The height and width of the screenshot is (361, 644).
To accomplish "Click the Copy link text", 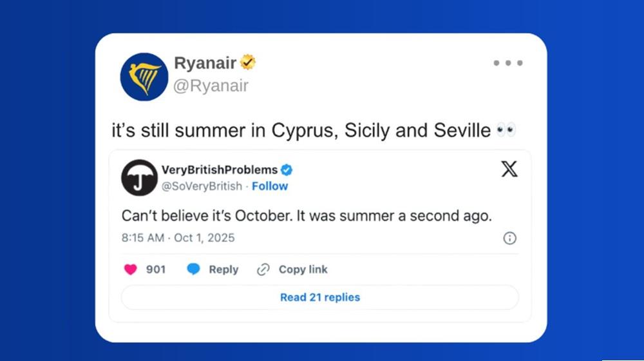I will 303,269.
